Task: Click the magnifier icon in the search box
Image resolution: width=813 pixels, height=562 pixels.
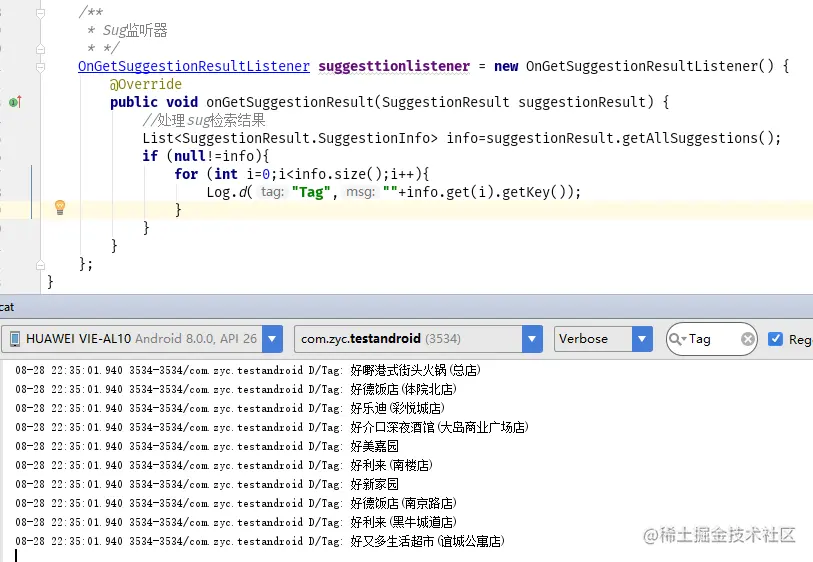Action: [x=676, y=339]
